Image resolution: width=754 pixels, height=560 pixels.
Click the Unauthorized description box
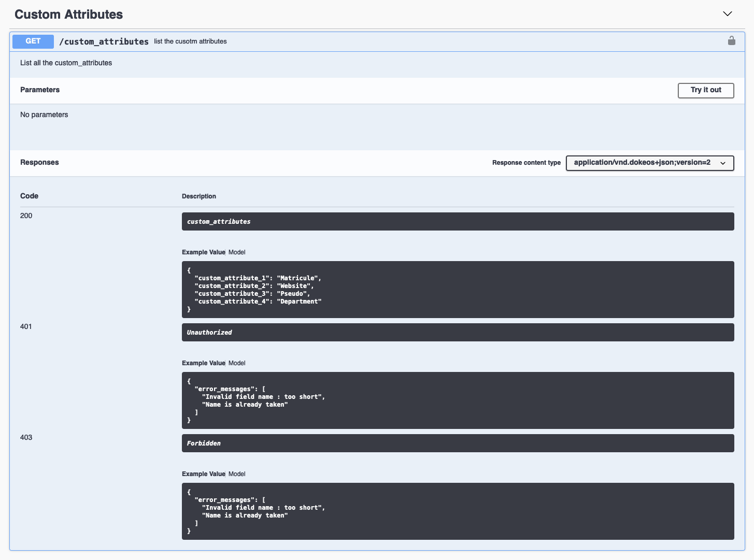(458, 333)
